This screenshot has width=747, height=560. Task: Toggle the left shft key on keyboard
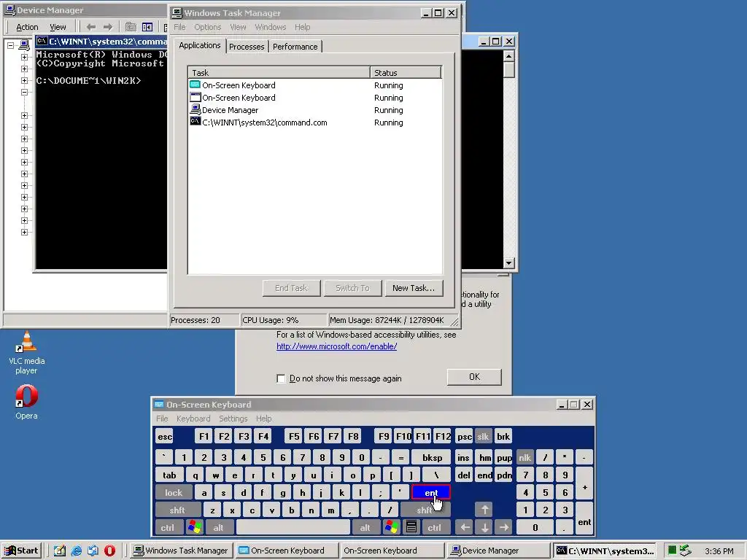click(x=177, y=510)
